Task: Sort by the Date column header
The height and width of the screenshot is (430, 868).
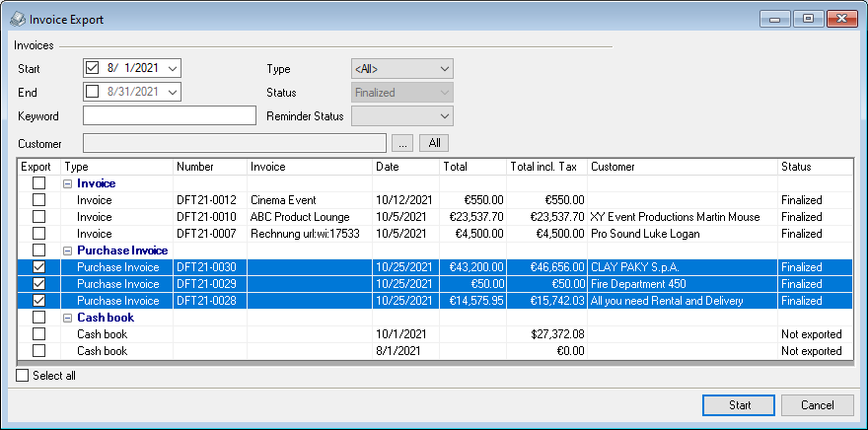Action: click(x=405, y=167)
